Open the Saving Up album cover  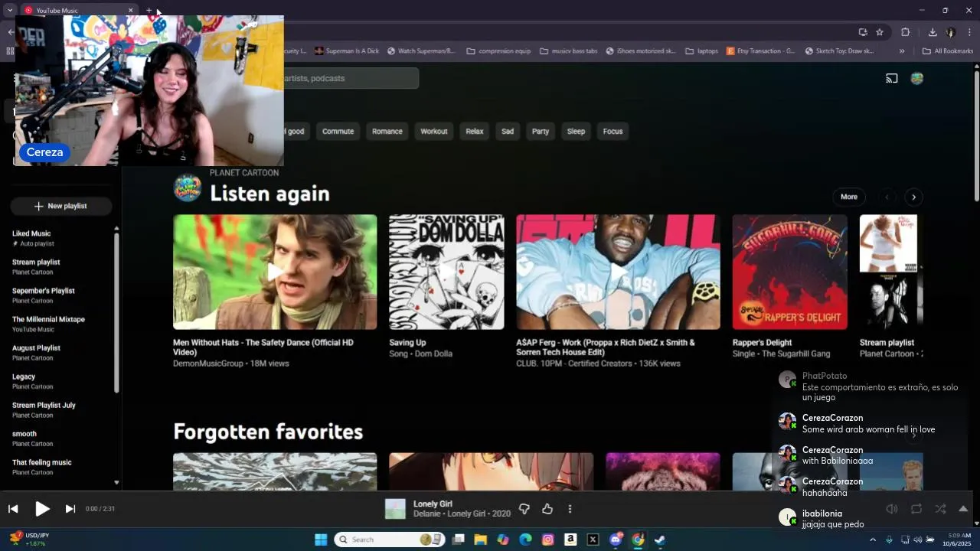pyautogui.click(x=446, y=272)
